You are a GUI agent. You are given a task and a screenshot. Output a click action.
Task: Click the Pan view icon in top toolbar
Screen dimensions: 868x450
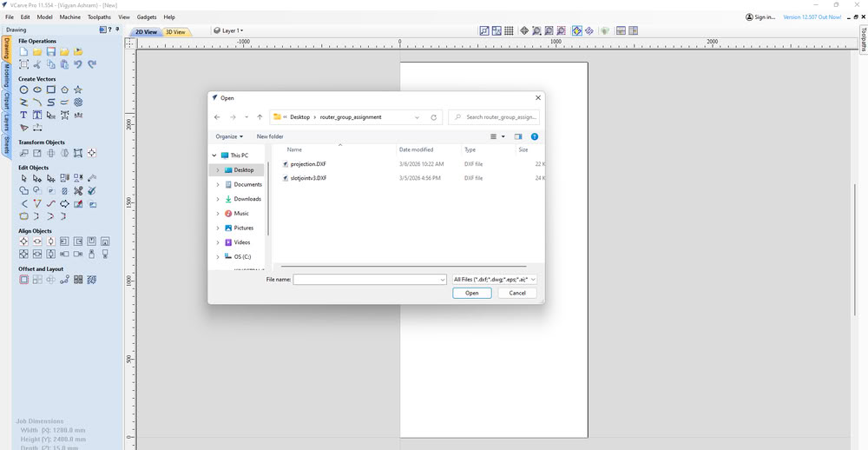(x=524, y=31)
